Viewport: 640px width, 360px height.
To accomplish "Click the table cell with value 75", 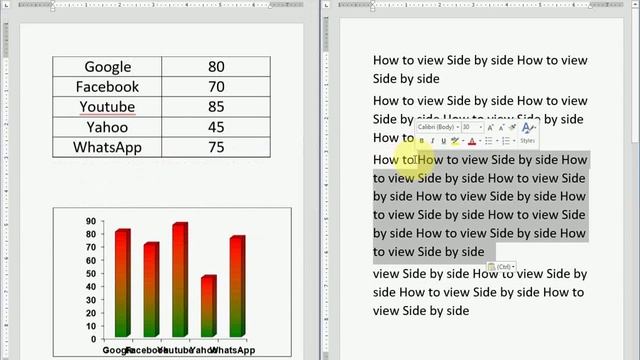I will pos(216,147).
